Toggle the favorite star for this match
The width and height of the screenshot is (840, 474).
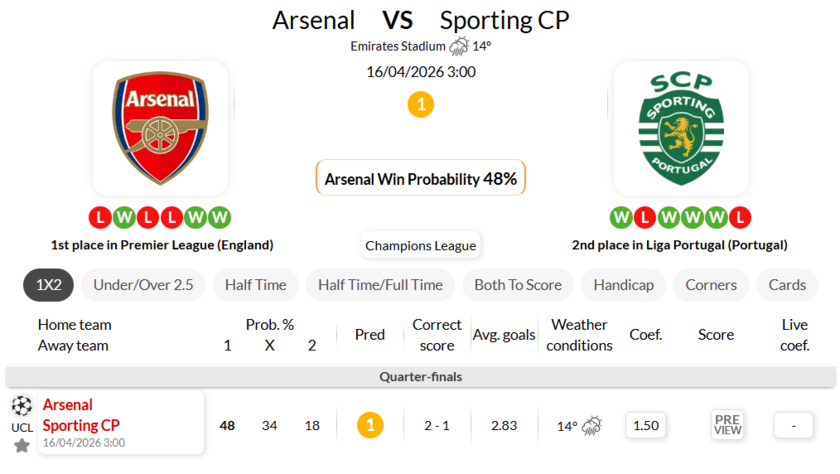(21, 445)
